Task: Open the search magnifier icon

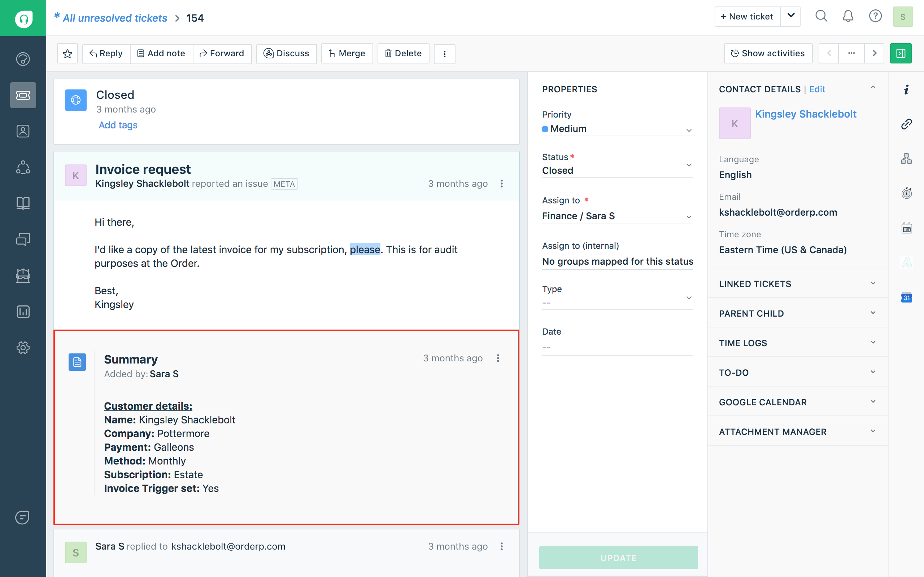Action: (x=821, y=17)
